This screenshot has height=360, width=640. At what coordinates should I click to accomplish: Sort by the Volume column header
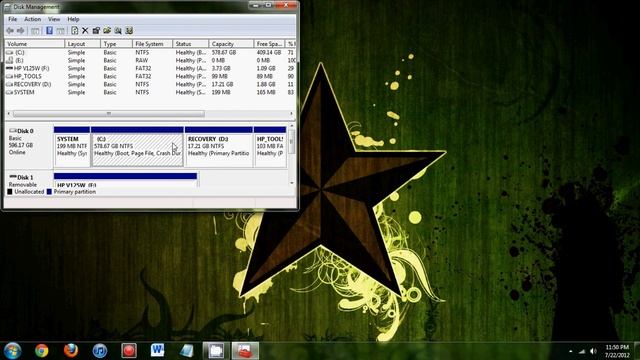(x=35, y=44)
